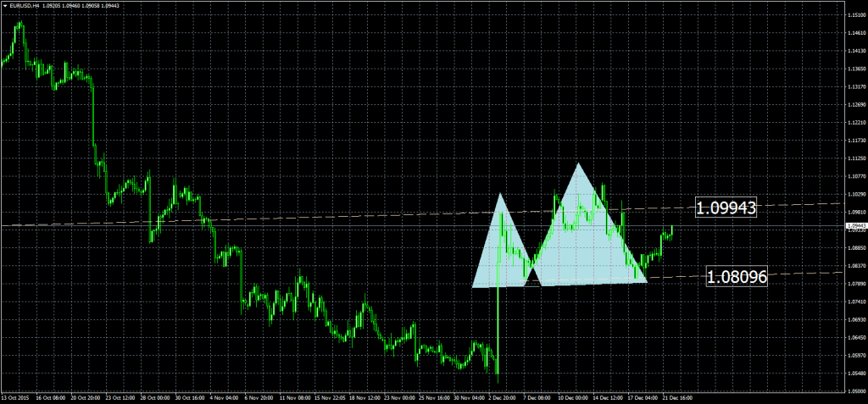Select the 1.08096 price label
Screen dimensions: 868x404
pyautogui.click(x=736, y=275)
